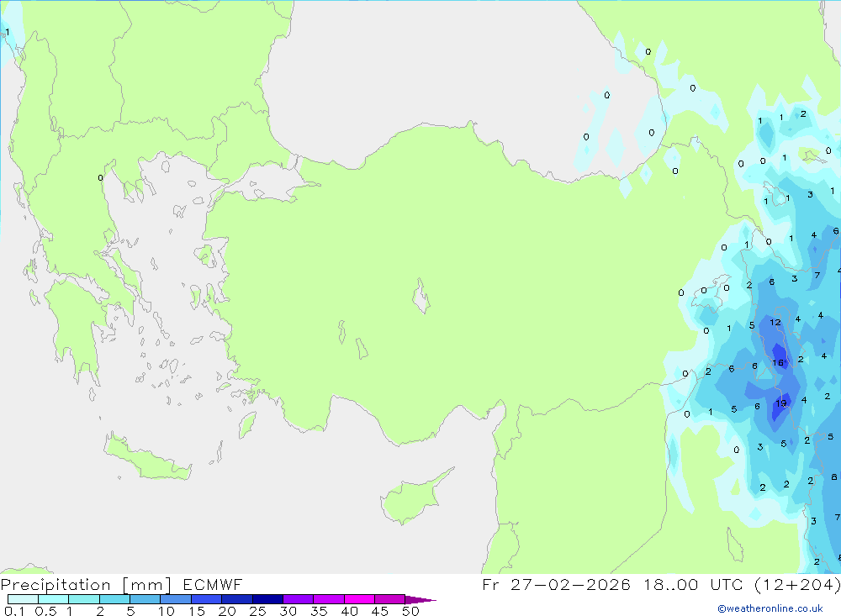
Task: Click the legend tick label '0.1'
Action: [x=14, y=611]
